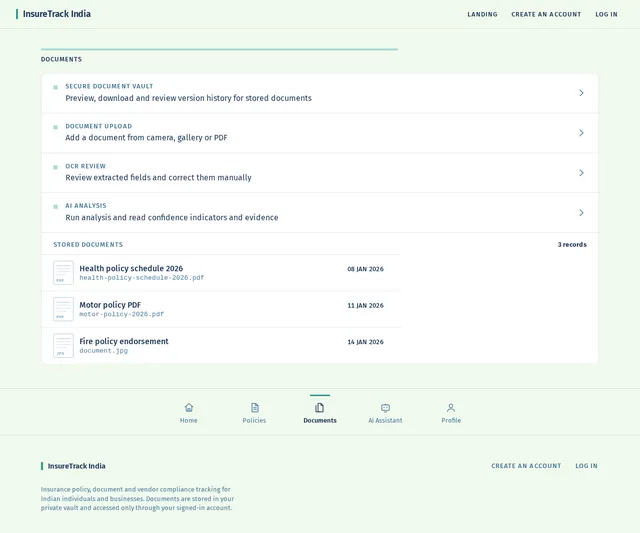Viewport: 640px width, 533px height.
Task: Open the AI Analysis row title
Action: tap(86, 206)
